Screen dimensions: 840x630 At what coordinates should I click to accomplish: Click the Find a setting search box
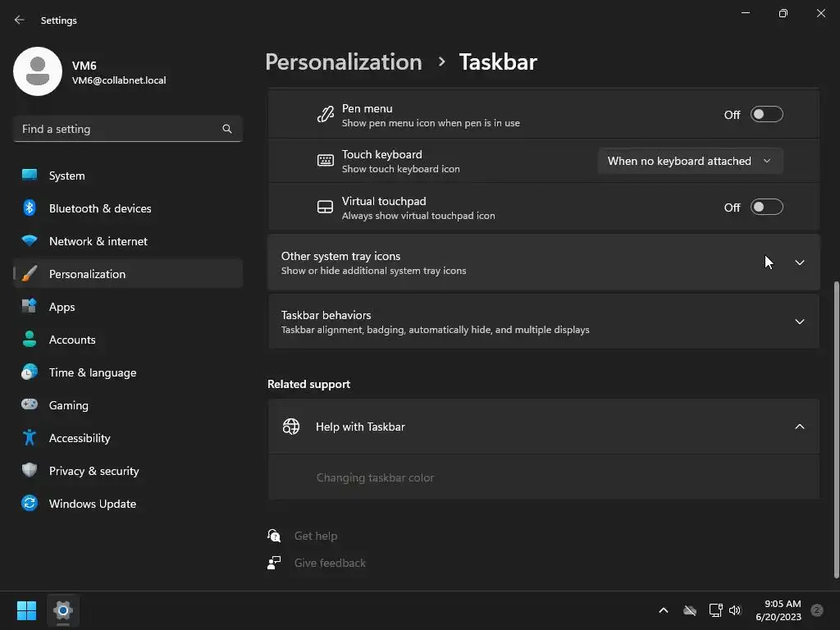[x=119, y=129]
